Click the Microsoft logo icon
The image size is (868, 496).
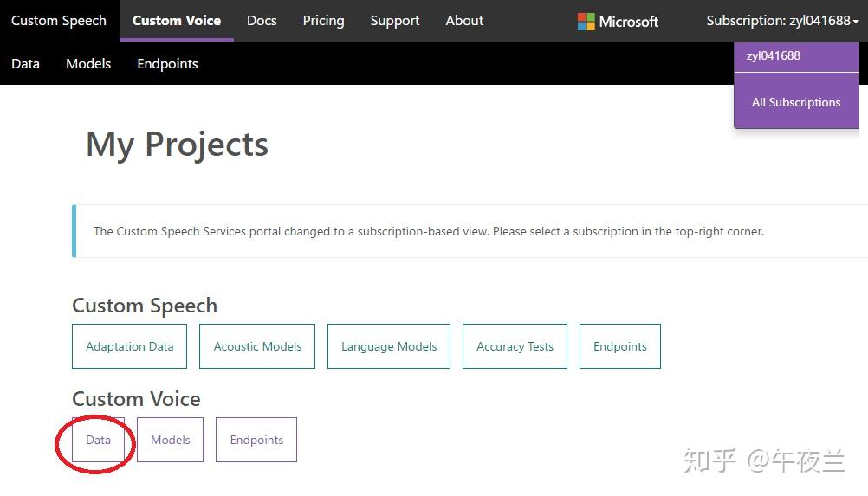tap(586, 22)
